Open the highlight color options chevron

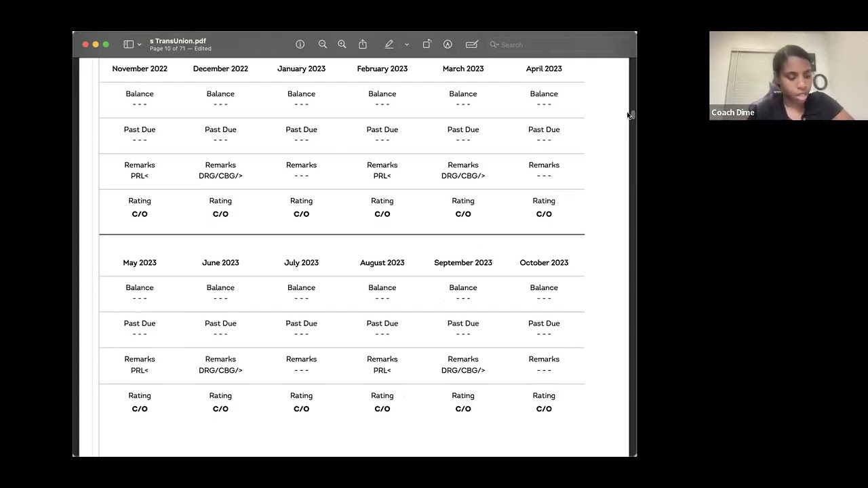click(x=407, y=45)
